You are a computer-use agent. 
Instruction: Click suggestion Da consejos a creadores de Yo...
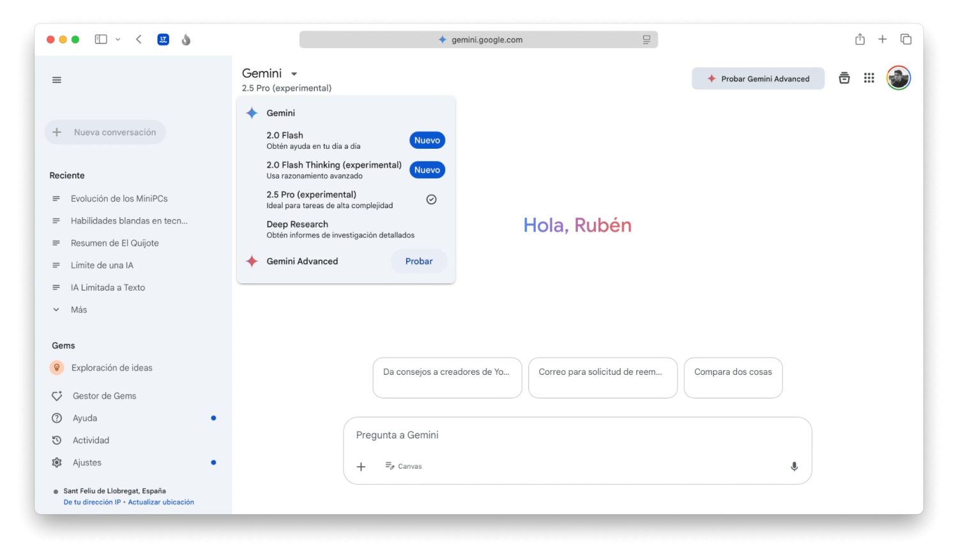(447, 378)
